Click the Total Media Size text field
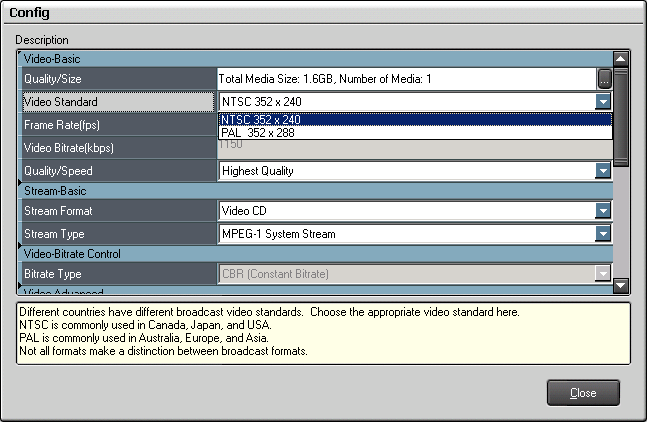Screen dimensions: 647x422 coord(405,78)
